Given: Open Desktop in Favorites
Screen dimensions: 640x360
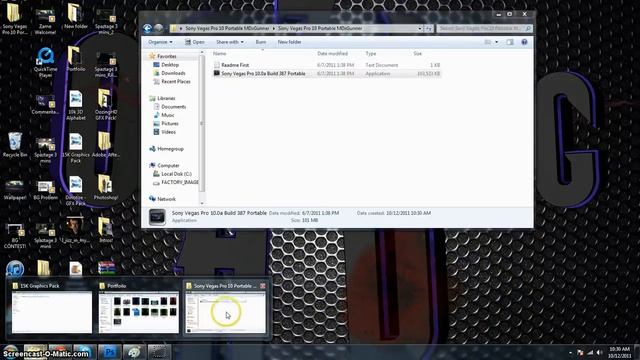Looking at the screenshot, I should pos(170,65).
